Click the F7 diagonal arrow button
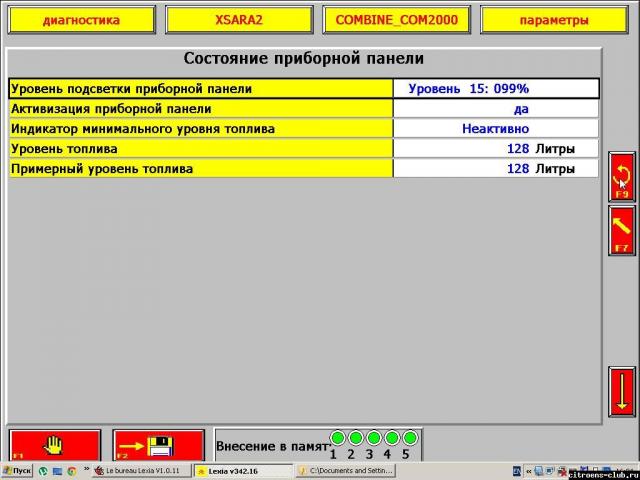The image size is (640, 480). tap(622, 230)
